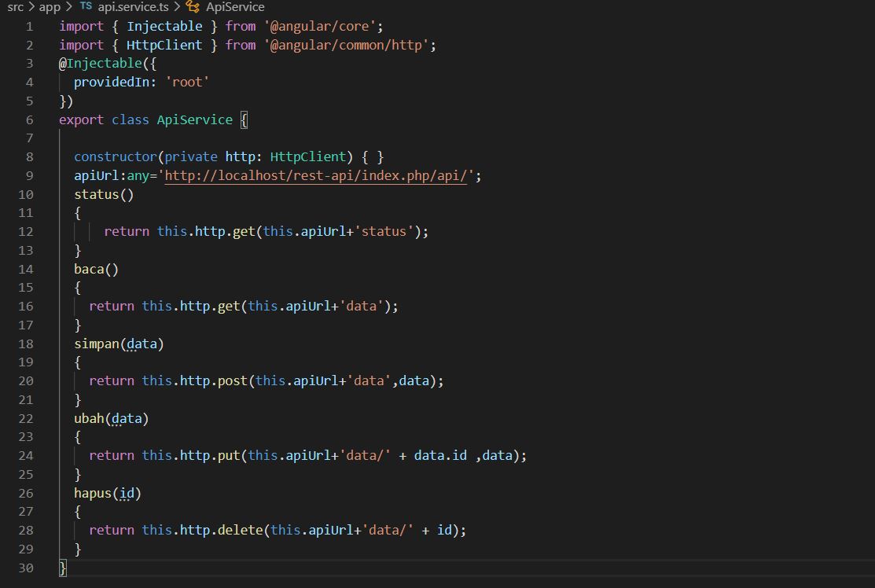This screenshot has height=588, width=875.
Task: Click 'data.id' expression on line 24
Action: pos(440,456)
